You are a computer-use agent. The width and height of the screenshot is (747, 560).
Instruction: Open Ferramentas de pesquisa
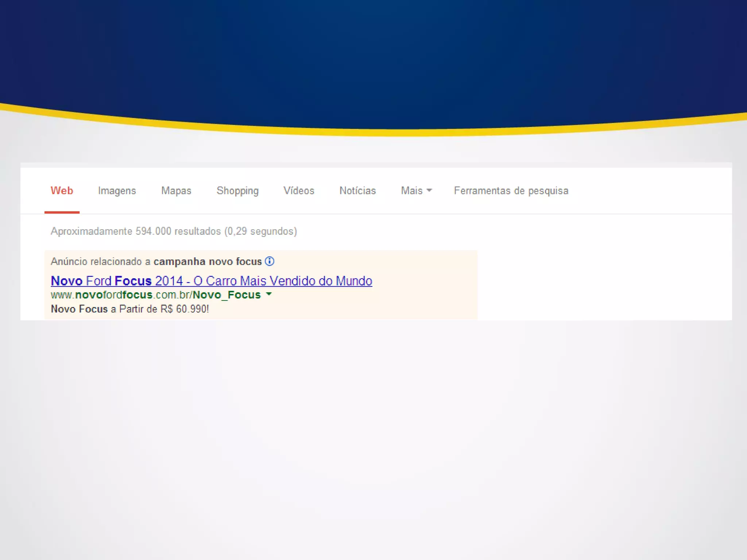[511, 190]
